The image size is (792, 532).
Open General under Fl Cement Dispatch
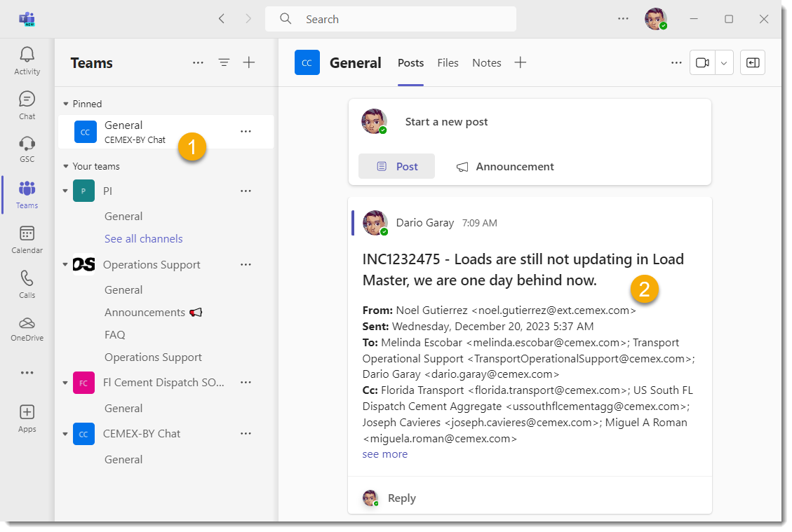click(x=123, y=409)
